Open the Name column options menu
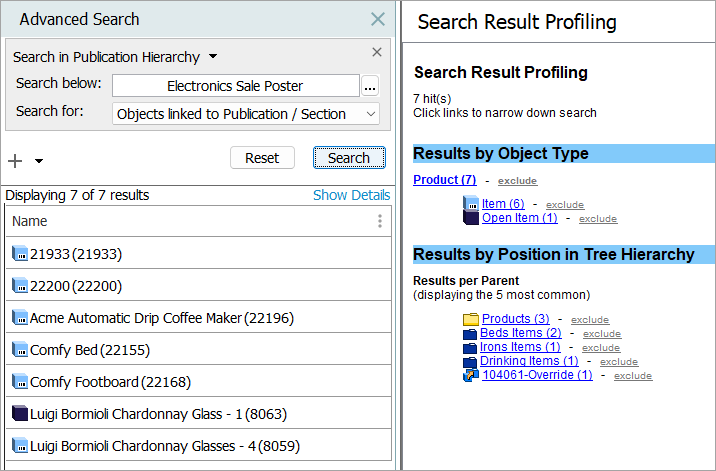716x471 pixels. (x=379, y=221)
